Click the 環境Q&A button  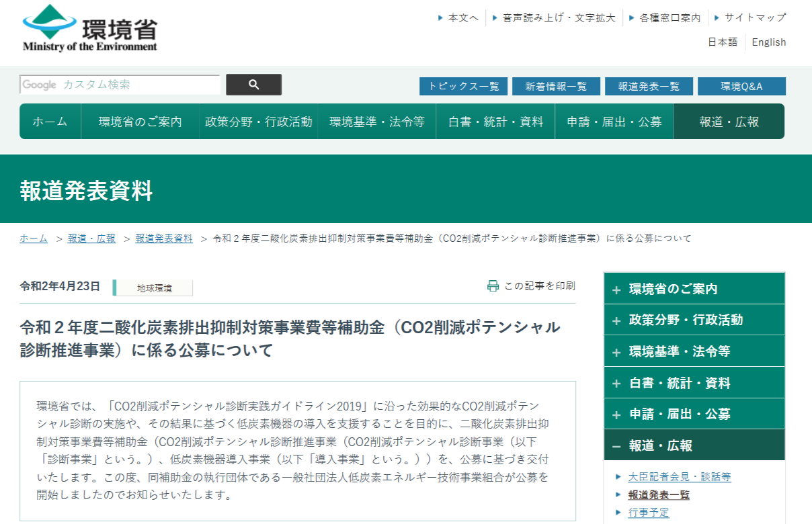742,86
